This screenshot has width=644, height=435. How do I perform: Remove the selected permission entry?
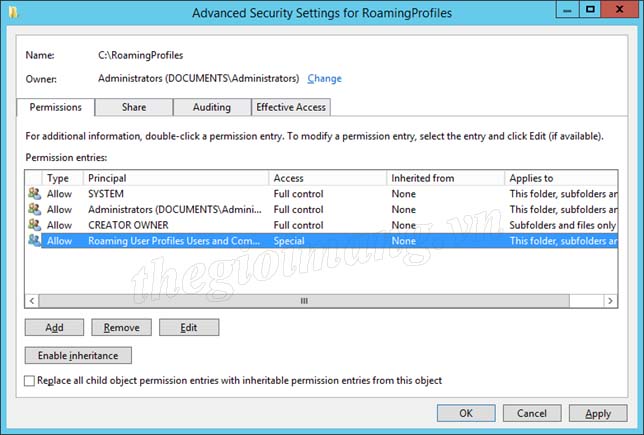[x=122, y=327]
